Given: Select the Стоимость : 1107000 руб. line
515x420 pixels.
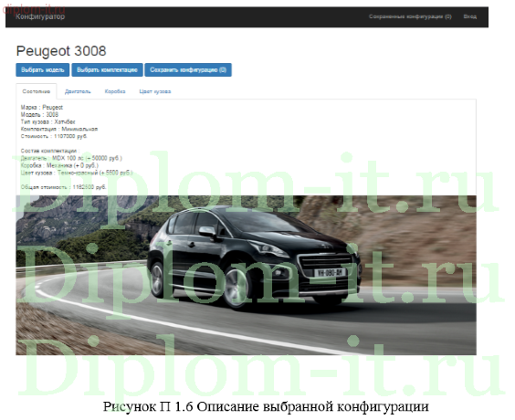Looking at the screenshot, I should (x=54, y=136).
